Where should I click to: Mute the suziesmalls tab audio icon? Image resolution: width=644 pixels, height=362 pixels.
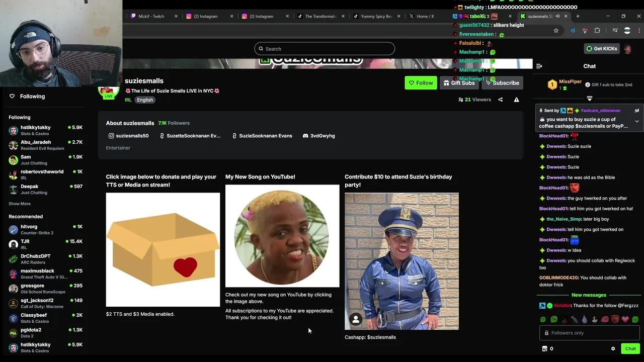click(557, 16)
